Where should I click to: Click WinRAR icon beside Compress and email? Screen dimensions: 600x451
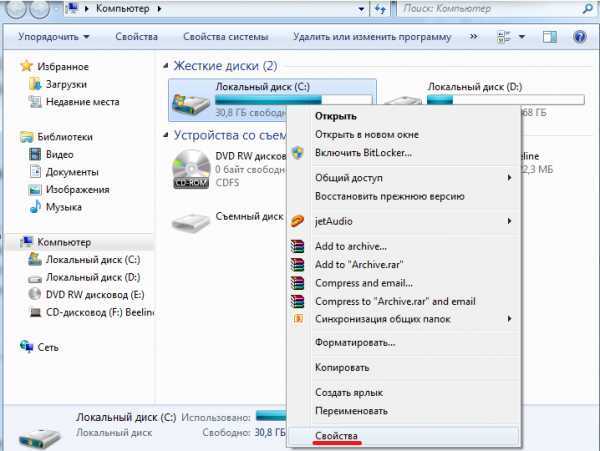coord(297,283)
